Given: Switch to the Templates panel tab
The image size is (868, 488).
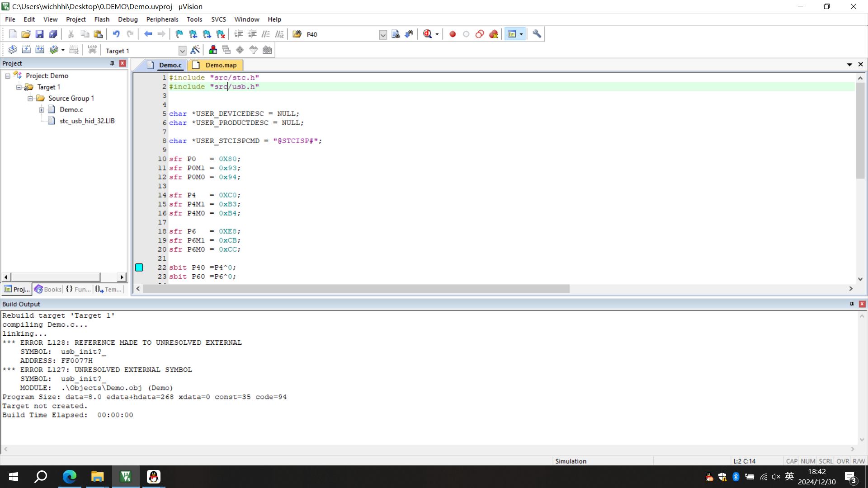Looking at the screenshot, I should [108, 289].
